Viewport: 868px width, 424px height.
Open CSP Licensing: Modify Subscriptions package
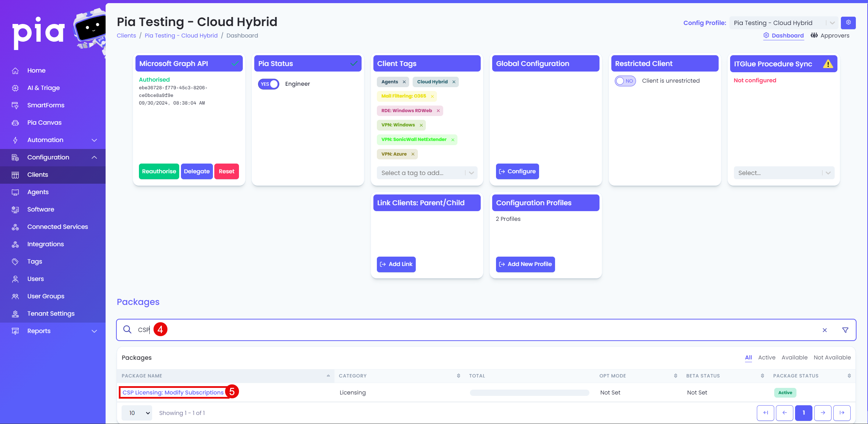(173, 392)
